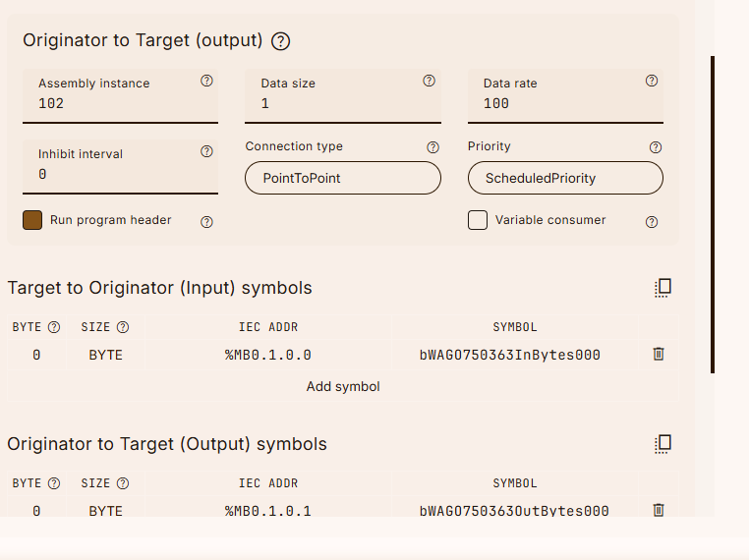Click Add symbol under Input symbols
The height and width of the screenshot is (560, 749).
[343, 386]
